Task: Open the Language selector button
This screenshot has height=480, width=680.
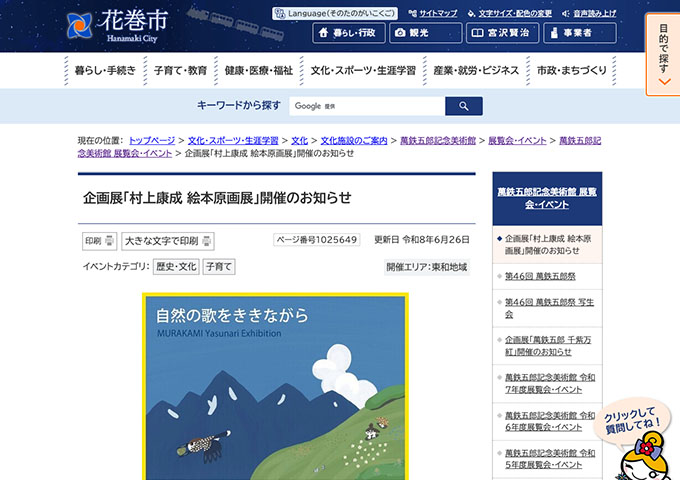Action: [x=335, y=13]
